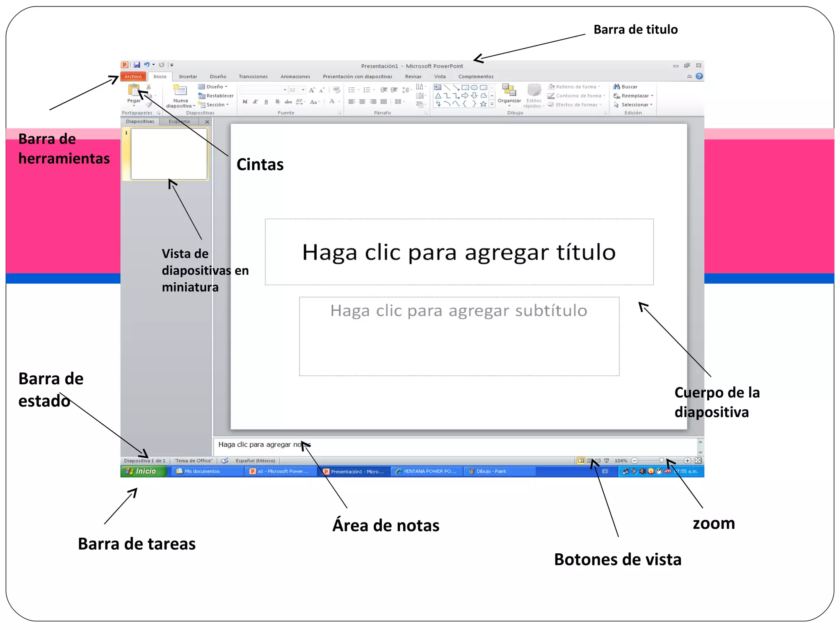This screenshot has height=630, width=840.
Task: Click the font color A icon
Action: pyautogui.click(x=332, y=101)
